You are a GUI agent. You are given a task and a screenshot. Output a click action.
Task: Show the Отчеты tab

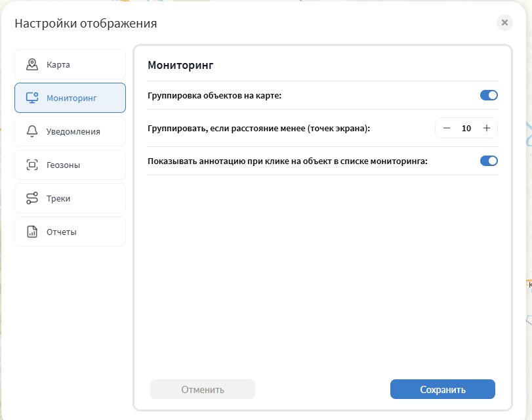point(70,232)
